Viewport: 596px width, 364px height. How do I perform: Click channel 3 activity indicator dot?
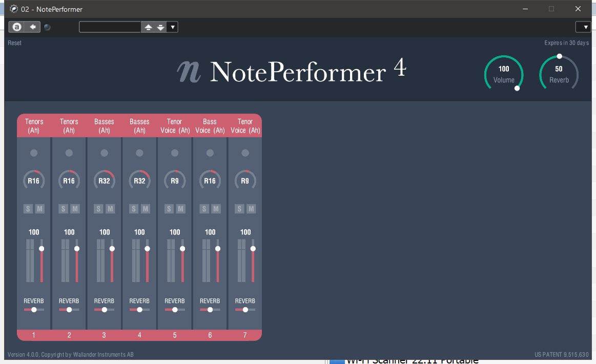(104, 153)
